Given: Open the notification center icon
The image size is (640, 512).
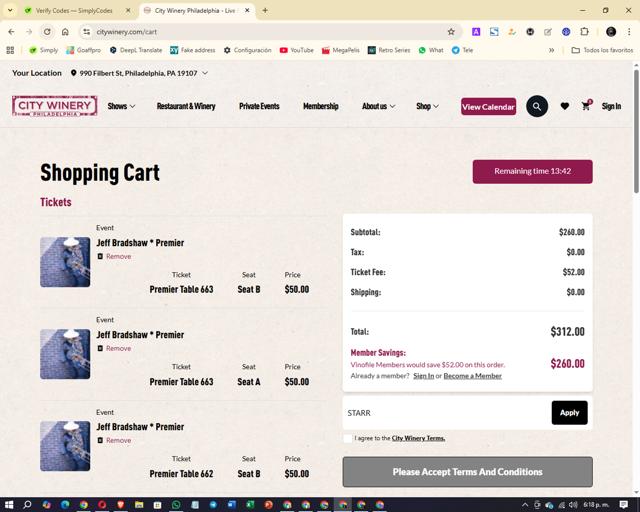Looking at the screenshot, I should tap(624, 505).
